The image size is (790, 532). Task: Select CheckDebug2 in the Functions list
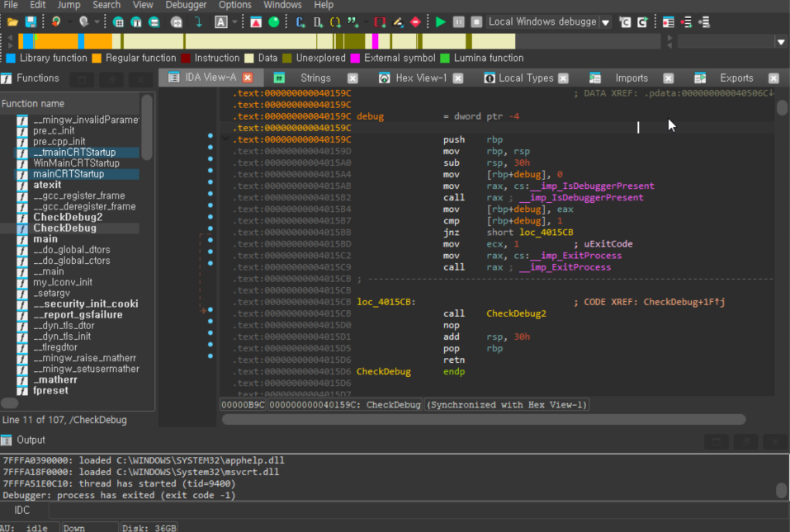68,218
